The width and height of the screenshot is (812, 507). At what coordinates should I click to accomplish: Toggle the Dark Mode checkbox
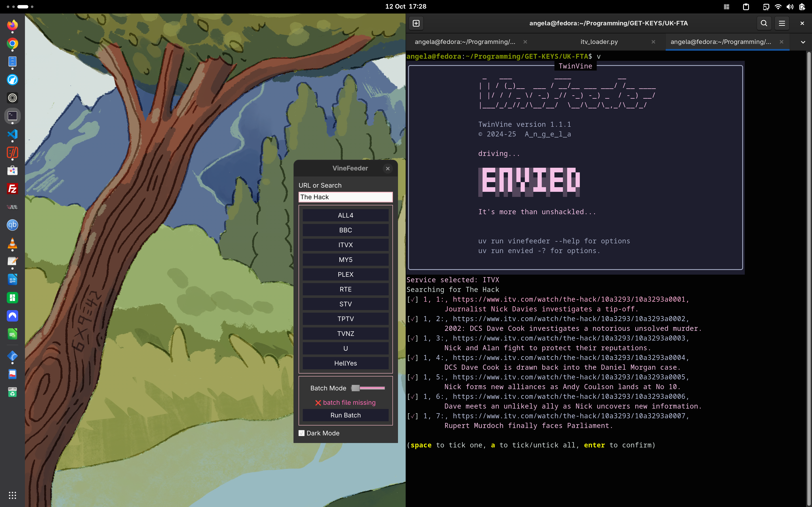(x=302, y=433)
